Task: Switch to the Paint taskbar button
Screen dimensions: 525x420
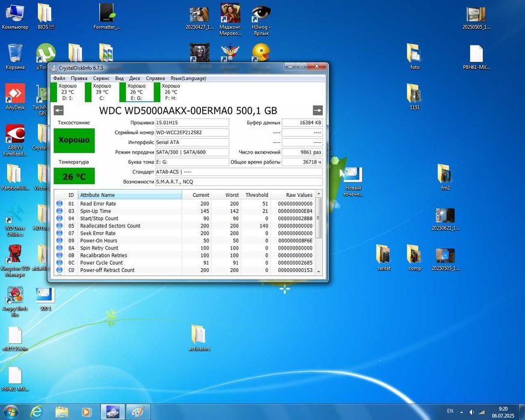Action: [137, 412]
